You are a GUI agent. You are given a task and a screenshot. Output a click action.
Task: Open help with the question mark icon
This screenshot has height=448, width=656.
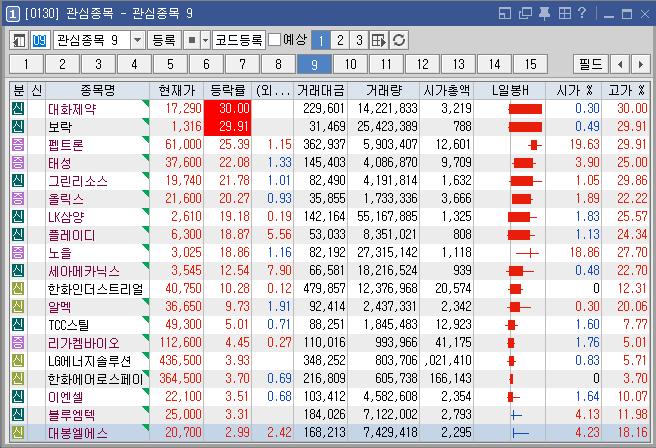tap(582, 13)
